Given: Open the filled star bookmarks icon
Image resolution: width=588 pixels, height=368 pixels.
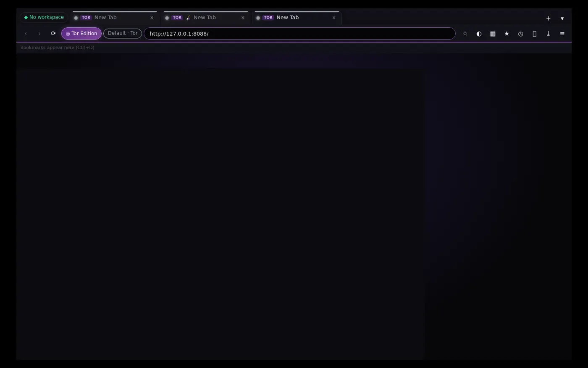Looking at the screenshot, I should pos(507,34).
